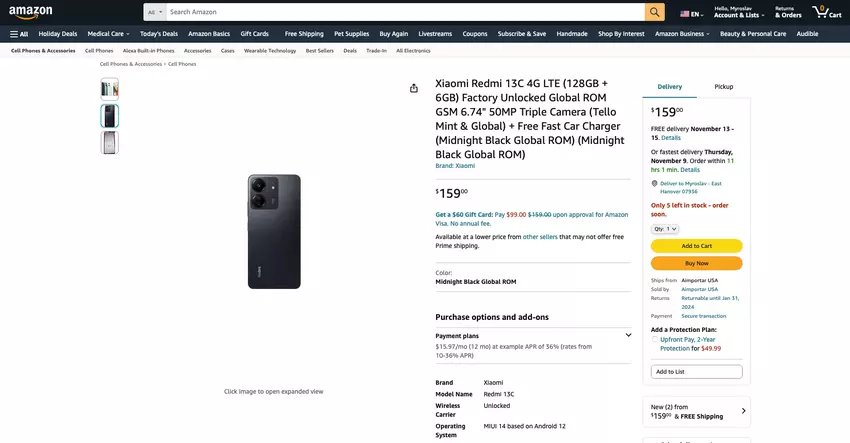
Task: Select the second product thumbnail image
Action: (x=109, y=116)
